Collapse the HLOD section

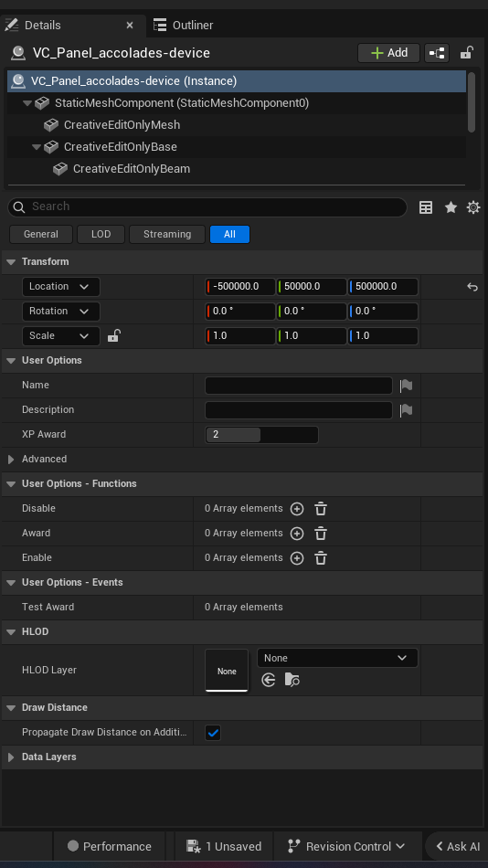pos(11,631)
